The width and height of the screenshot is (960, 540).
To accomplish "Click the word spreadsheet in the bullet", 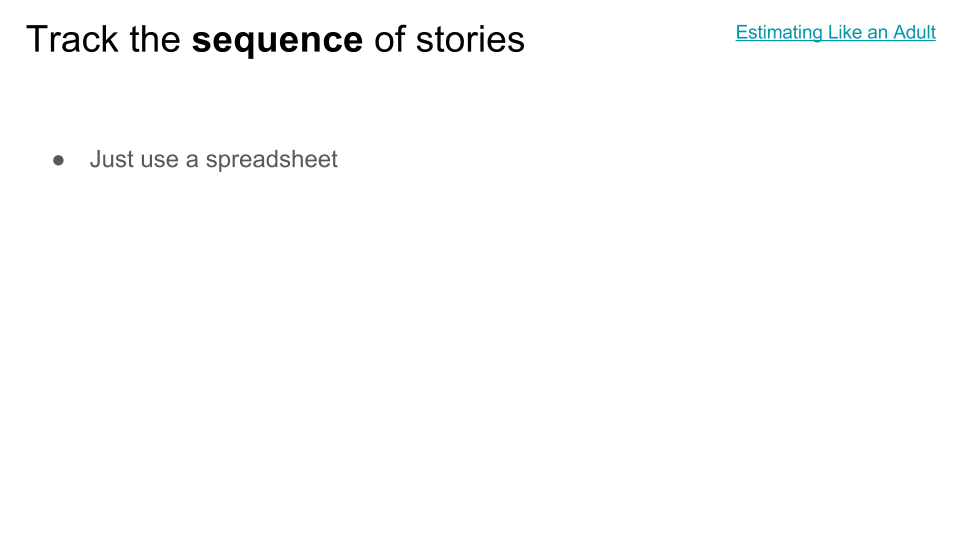I will pos(271,160).
